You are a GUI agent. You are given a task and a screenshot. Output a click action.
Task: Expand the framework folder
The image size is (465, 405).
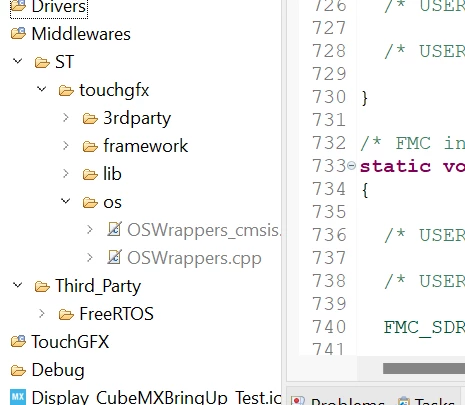66,145
